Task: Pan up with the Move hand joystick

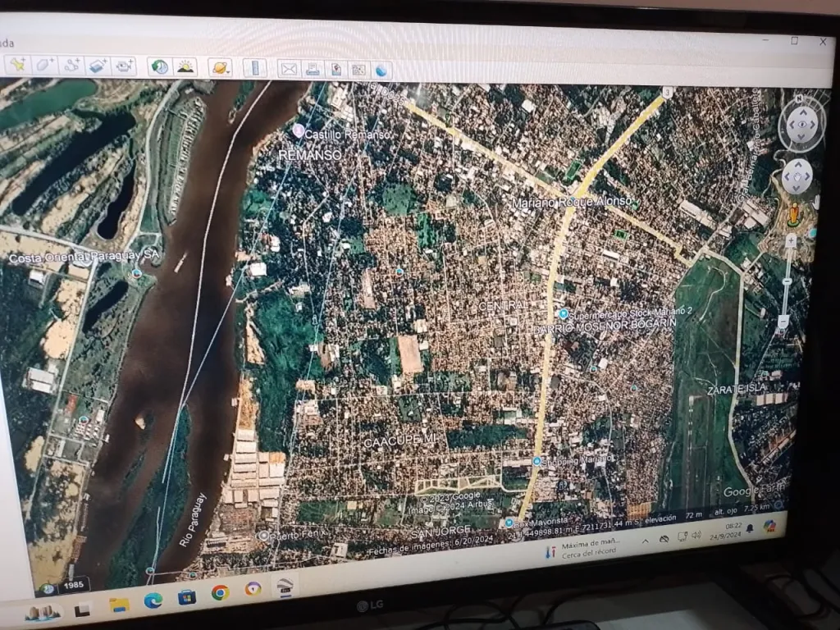Action: 797,164
